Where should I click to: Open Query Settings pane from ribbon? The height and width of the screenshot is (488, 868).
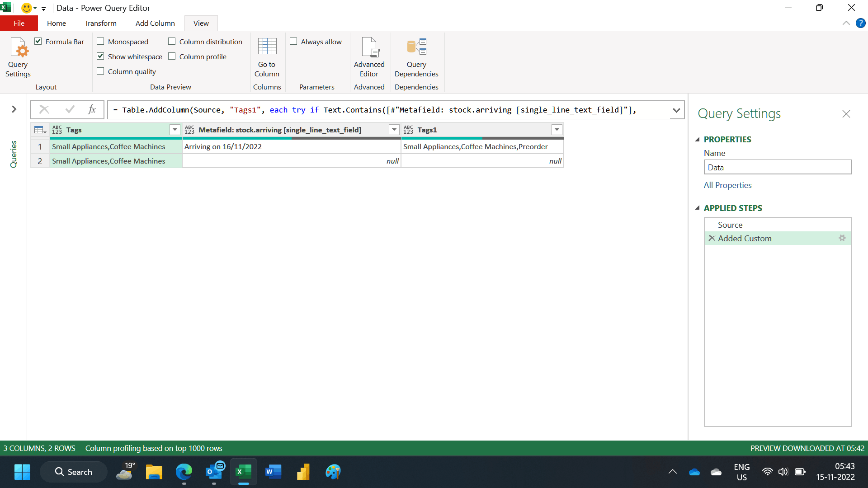[18, 57]
